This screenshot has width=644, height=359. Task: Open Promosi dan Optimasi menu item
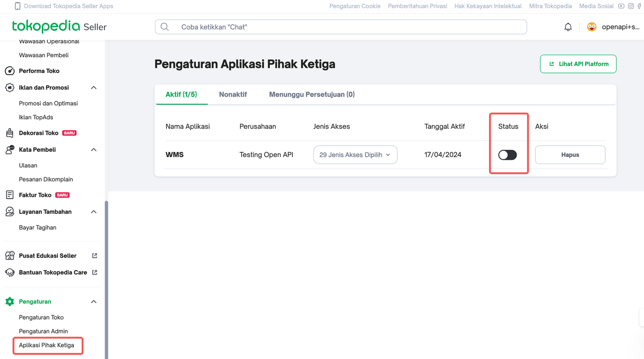(x=48, y=103)
